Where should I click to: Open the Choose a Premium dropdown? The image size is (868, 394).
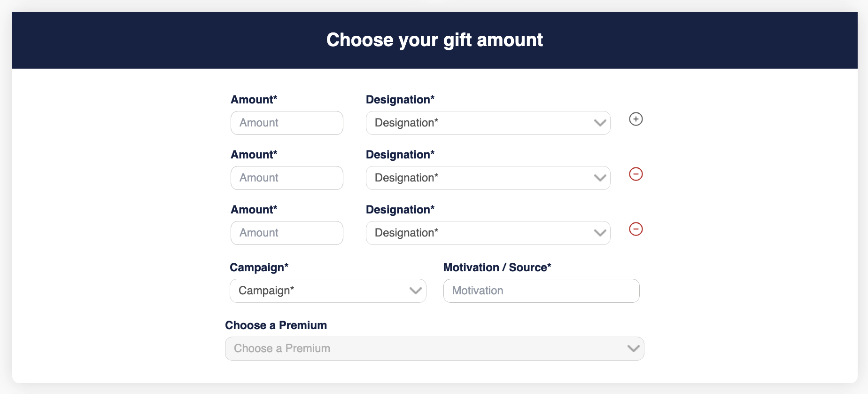(434, 348)
